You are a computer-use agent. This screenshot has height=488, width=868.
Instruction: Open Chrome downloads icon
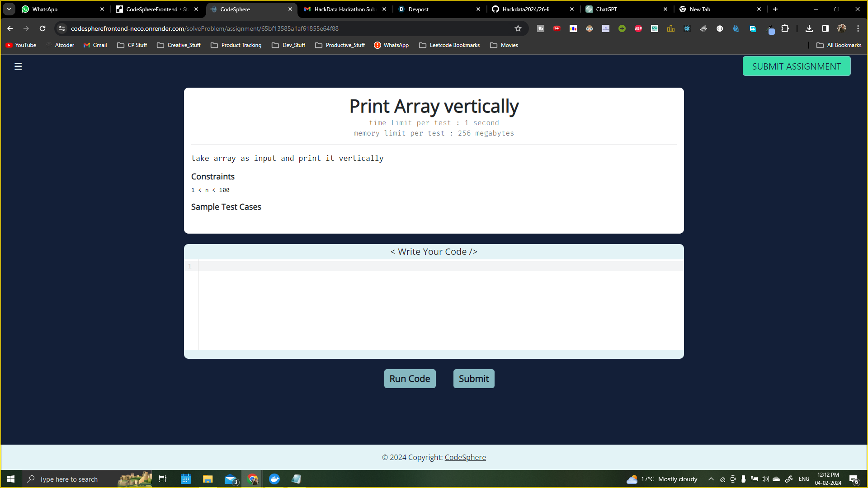pos(809,28)
